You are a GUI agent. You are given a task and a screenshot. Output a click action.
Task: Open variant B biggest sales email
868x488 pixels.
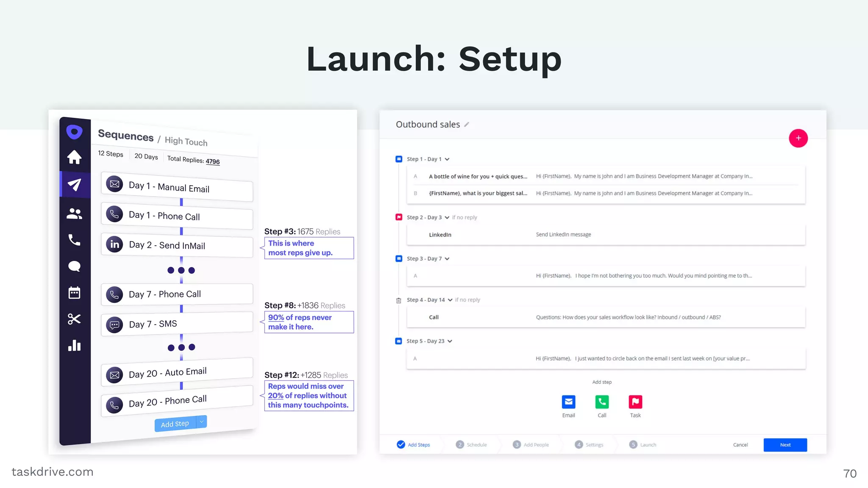pyautogui.click(x=606, y=193)
